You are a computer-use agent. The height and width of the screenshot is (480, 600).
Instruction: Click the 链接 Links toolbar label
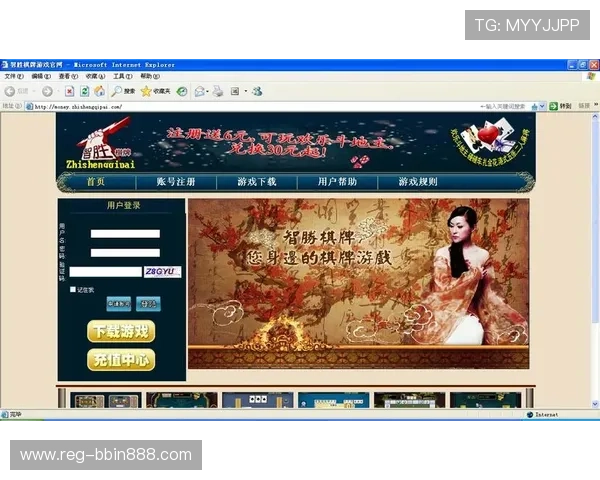tap(584, 106)
